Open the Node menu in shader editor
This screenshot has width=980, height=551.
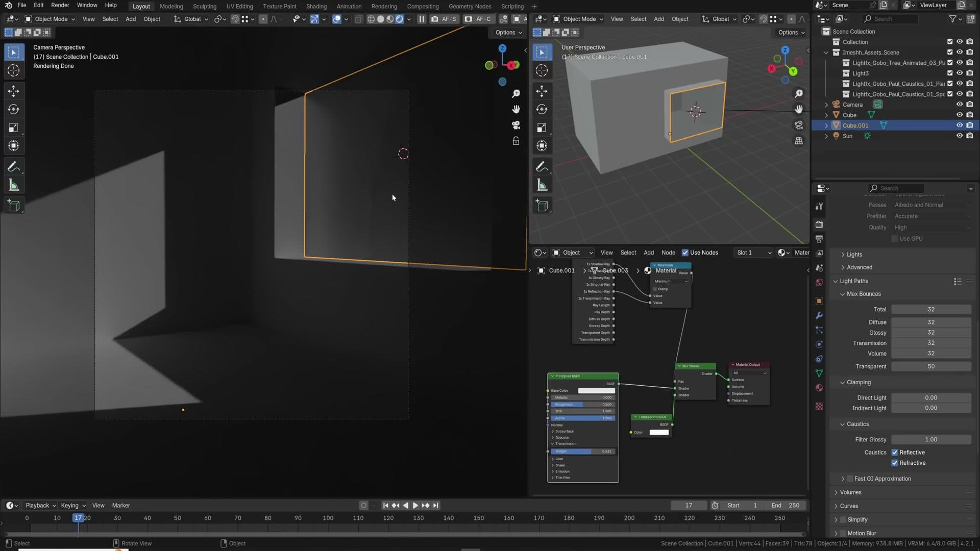tap(668, 253)
